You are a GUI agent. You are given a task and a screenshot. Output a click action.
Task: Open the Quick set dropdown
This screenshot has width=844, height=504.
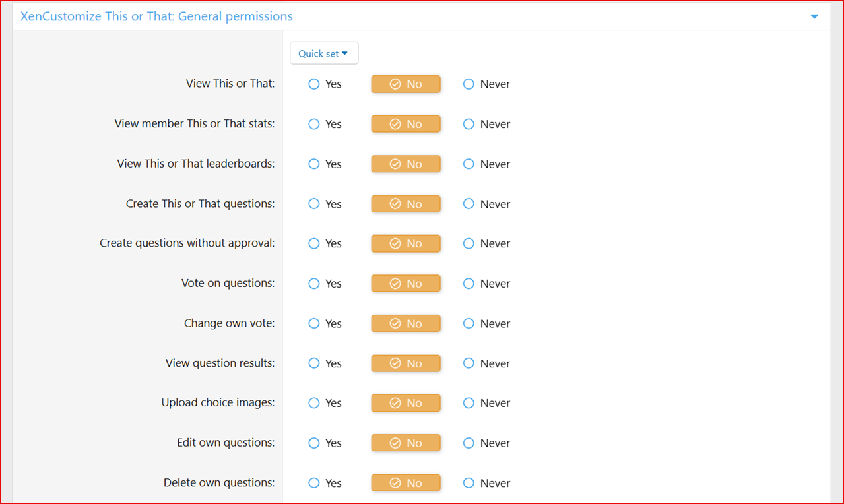click(324, 53)
